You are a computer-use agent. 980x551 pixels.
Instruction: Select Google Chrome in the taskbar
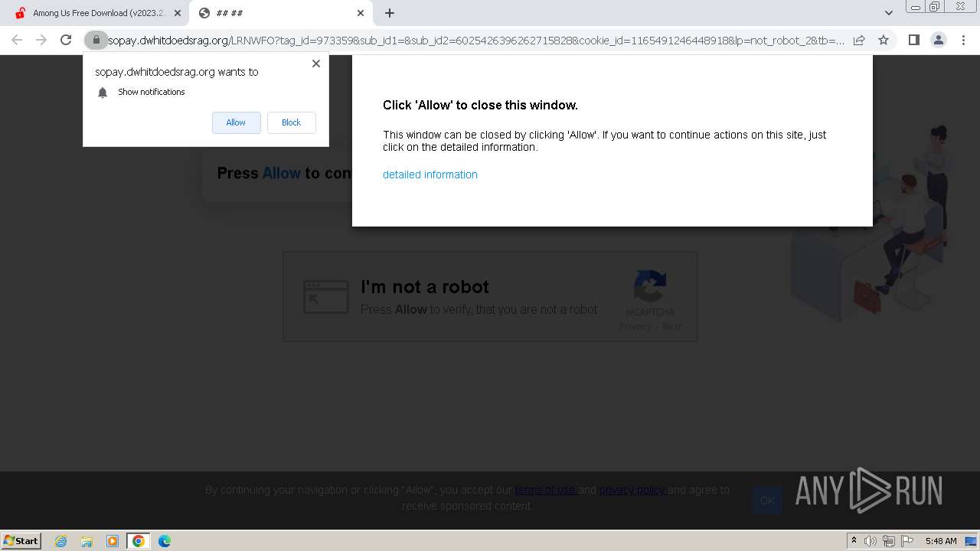139,541
